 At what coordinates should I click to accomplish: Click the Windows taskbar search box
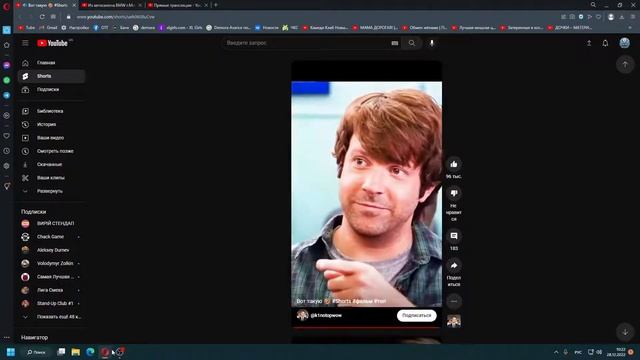(x=37, y=352)
